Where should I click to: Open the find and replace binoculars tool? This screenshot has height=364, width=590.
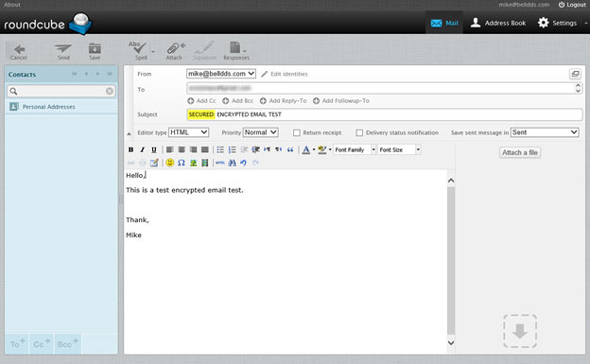232,163
